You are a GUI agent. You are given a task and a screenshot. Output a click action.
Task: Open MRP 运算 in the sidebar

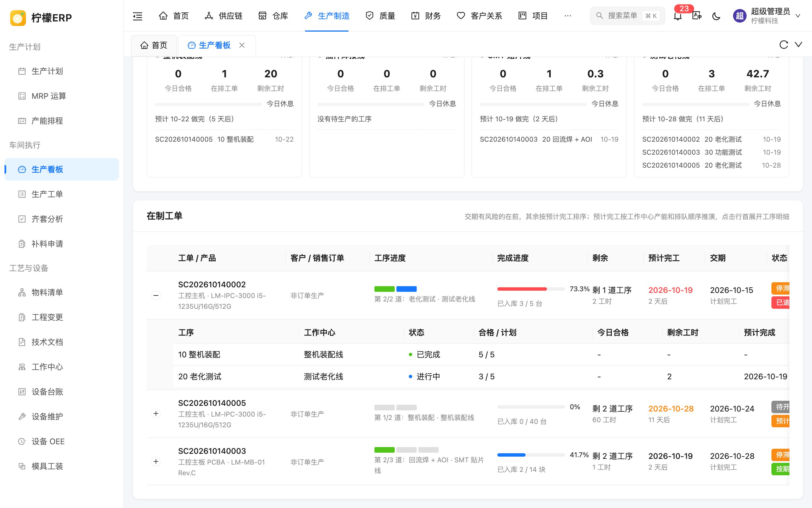tap(62, 96)
